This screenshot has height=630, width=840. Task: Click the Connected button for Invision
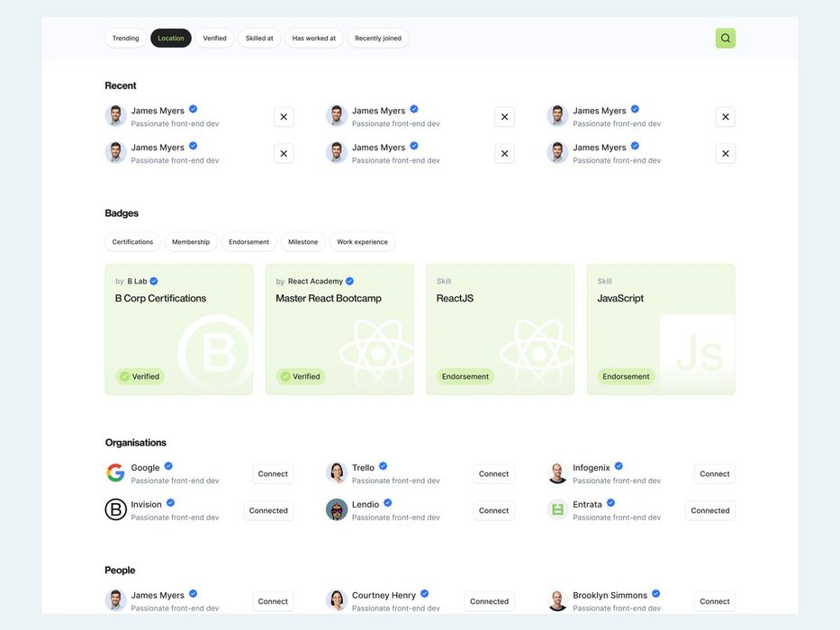pyautogui.click(x=268, y=510)
